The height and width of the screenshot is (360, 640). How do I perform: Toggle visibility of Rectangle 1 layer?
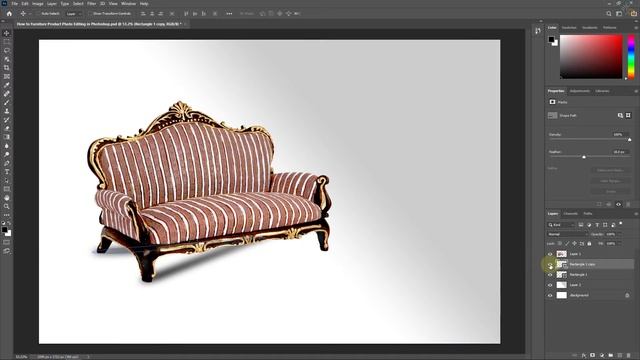coord(550,275)
